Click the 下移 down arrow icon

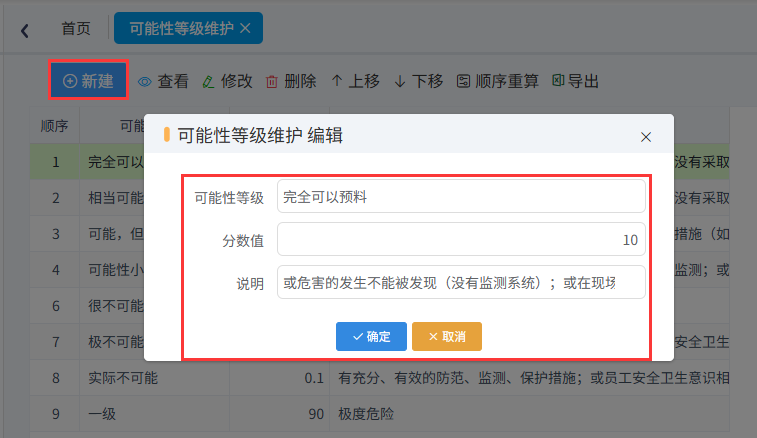400,82
